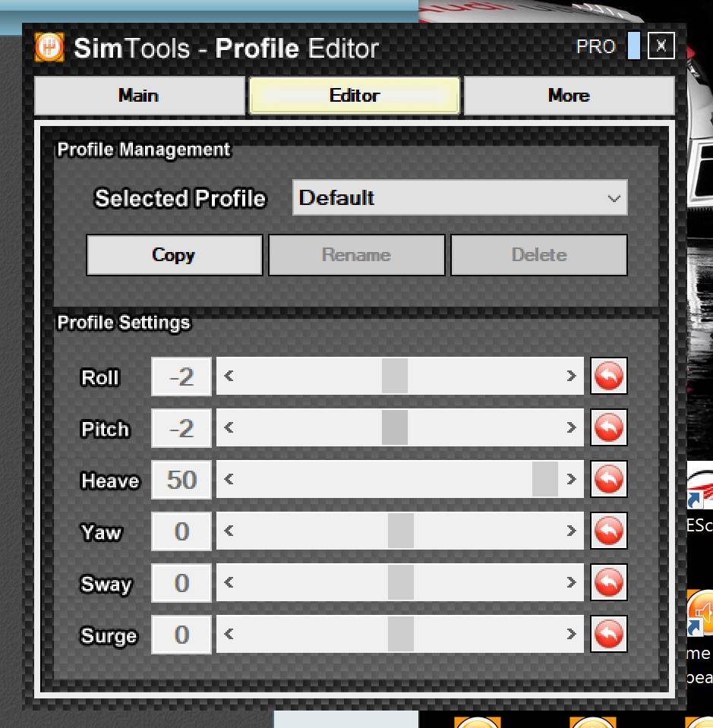
Task: Click the Yaw value field showing 0
Action: (181, 531)
